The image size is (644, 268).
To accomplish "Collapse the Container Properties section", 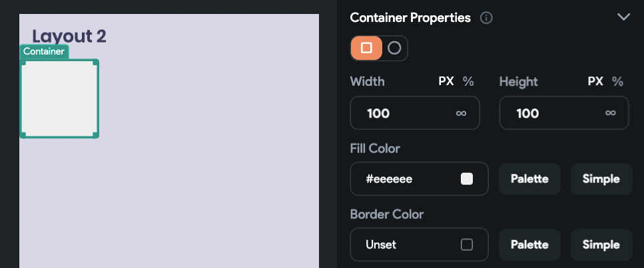I will [x=623, y=17].
